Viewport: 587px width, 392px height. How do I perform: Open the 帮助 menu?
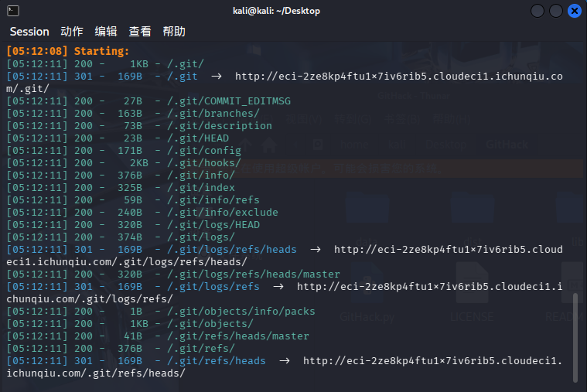click(x=174, y=32)
